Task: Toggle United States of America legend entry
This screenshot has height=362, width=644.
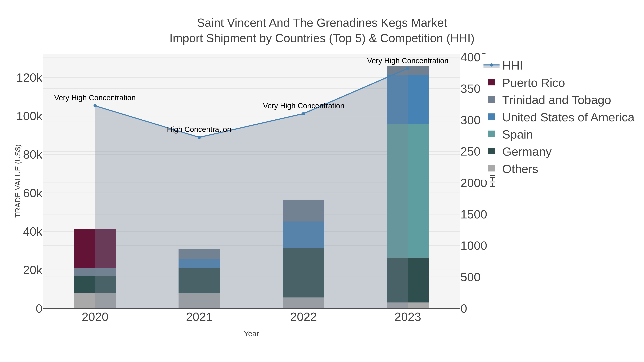Action: click(561, 117)
